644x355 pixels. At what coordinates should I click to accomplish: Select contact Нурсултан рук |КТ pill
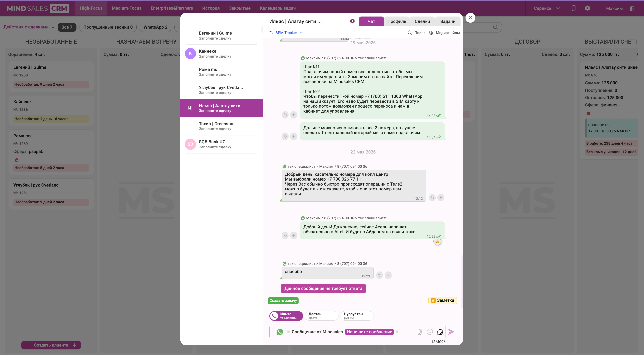[x=357, y=316]
